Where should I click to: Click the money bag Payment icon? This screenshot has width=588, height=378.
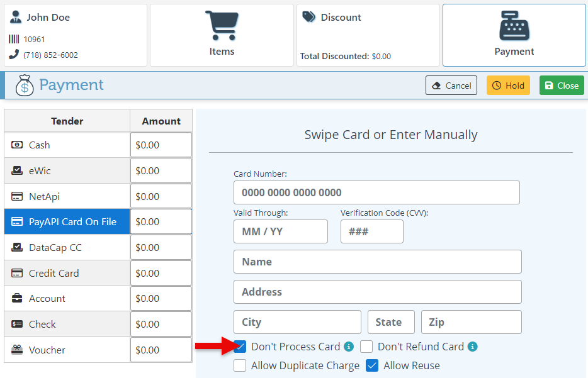(25, 85)
